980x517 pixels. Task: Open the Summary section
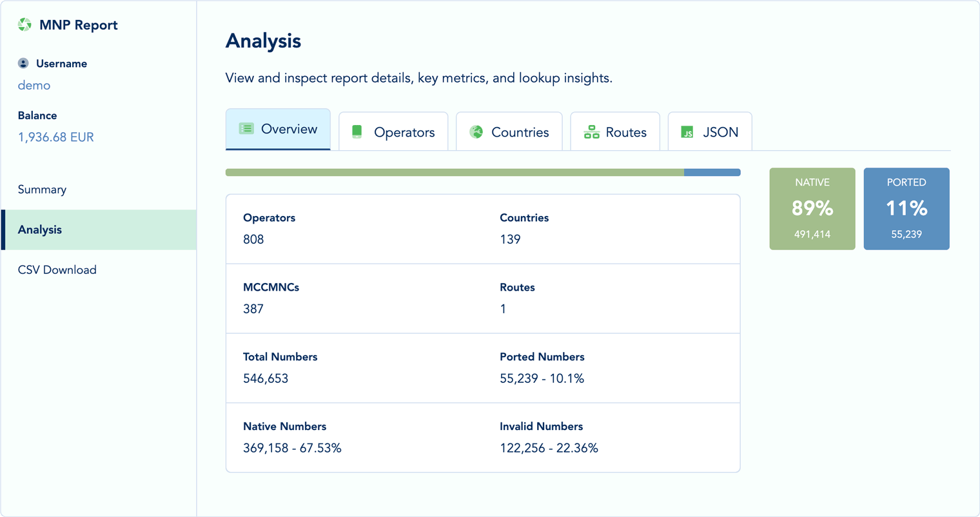tap(42, 189)
